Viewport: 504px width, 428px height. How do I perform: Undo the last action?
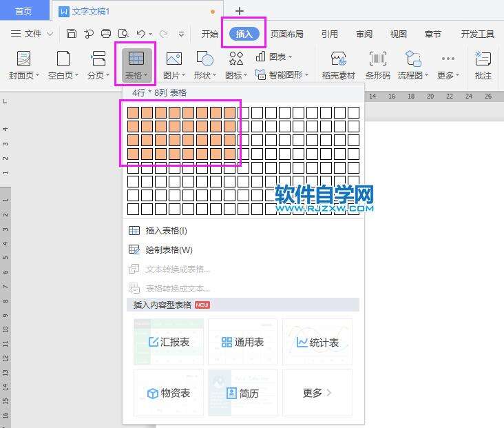(140, 34)
